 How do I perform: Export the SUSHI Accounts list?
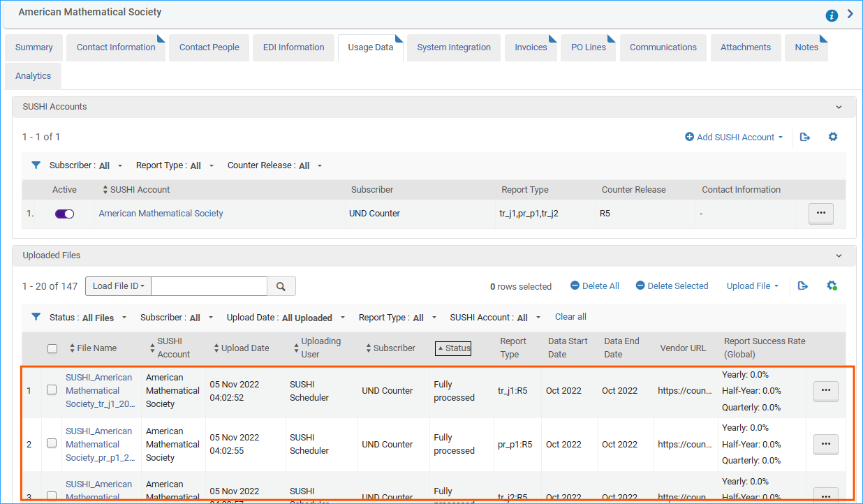pyautogui.click(x=805, y=137)
